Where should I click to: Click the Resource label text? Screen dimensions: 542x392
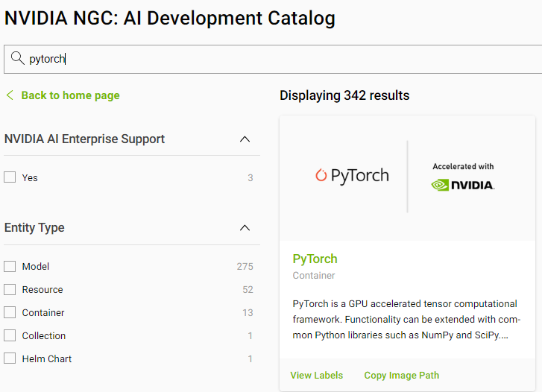[x=42, y=290]
